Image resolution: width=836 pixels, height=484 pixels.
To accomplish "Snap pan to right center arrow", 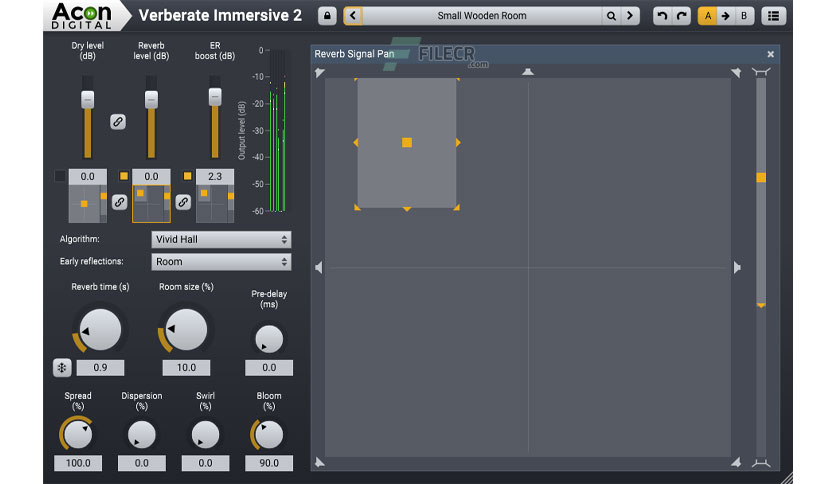I will pyautogui.click(x=737, y=267).
